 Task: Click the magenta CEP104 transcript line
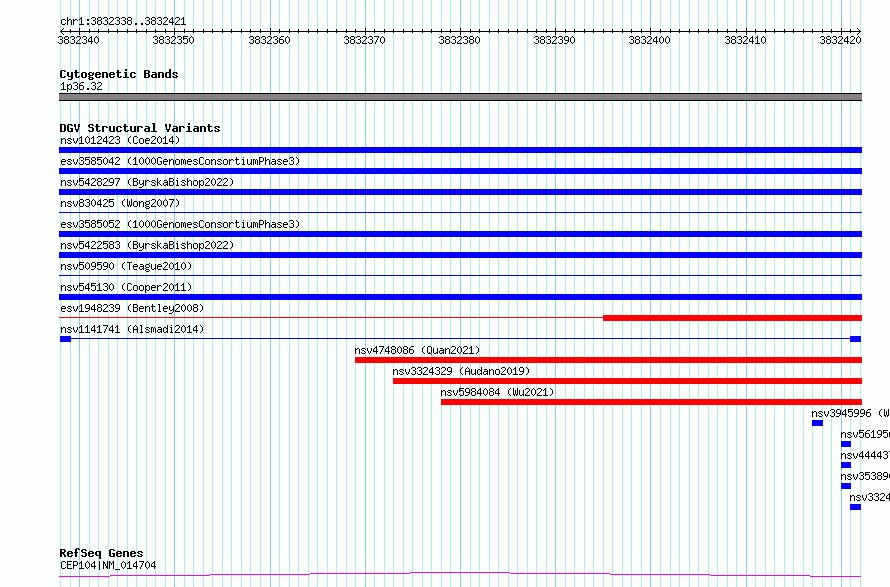(460, 575)
